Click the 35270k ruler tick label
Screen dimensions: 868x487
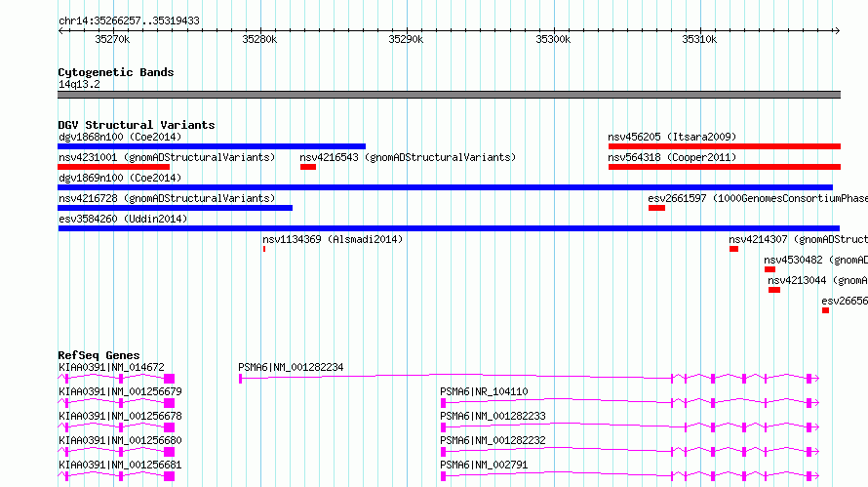click(112, 39)
